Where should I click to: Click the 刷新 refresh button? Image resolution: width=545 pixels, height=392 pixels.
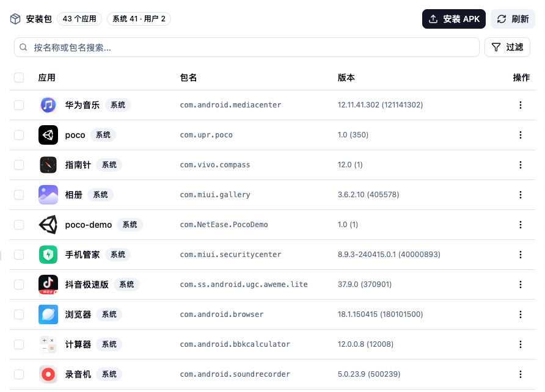pyautogui.click(x=513, y=18)
